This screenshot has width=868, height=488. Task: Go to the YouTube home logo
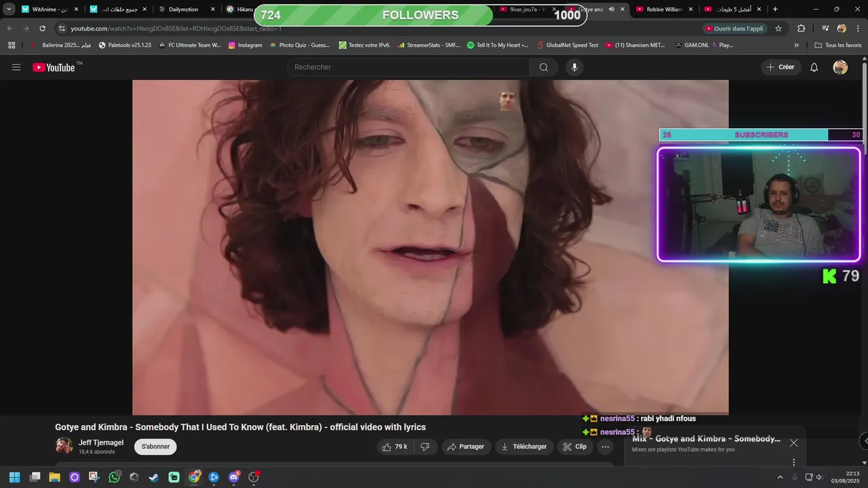click(54, 67)
